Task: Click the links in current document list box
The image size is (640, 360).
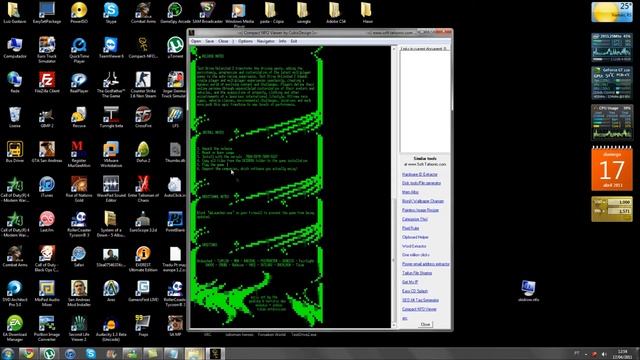Action: 424,101
